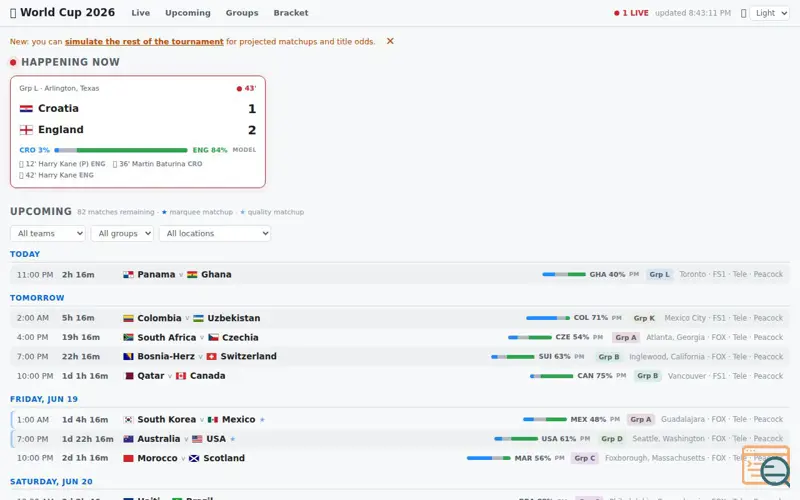
Task: Click the Ghana flag icon
Action: (192, 274)
